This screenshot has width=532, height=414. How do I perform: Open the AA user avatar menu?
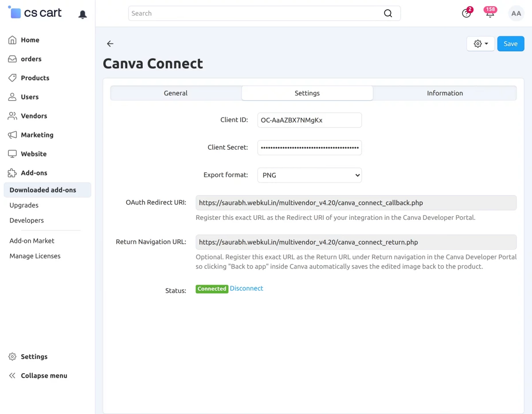(x=516, y=13)
